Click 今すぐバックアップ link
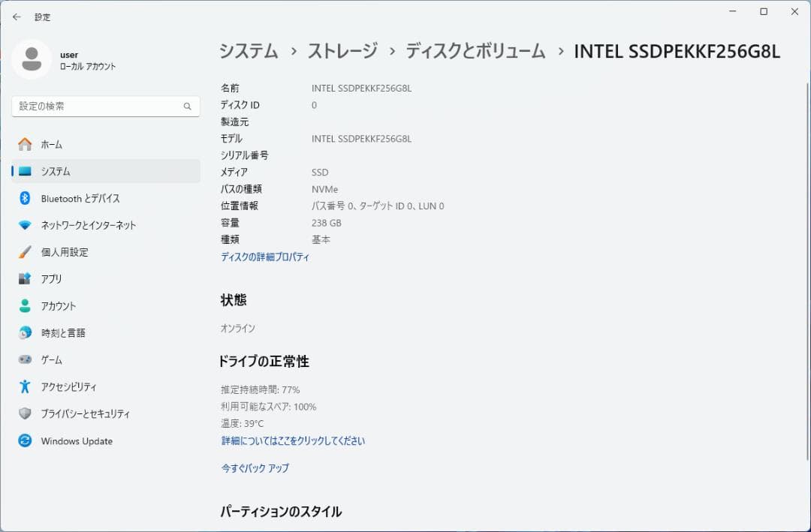811x532 pixels. 256,468
